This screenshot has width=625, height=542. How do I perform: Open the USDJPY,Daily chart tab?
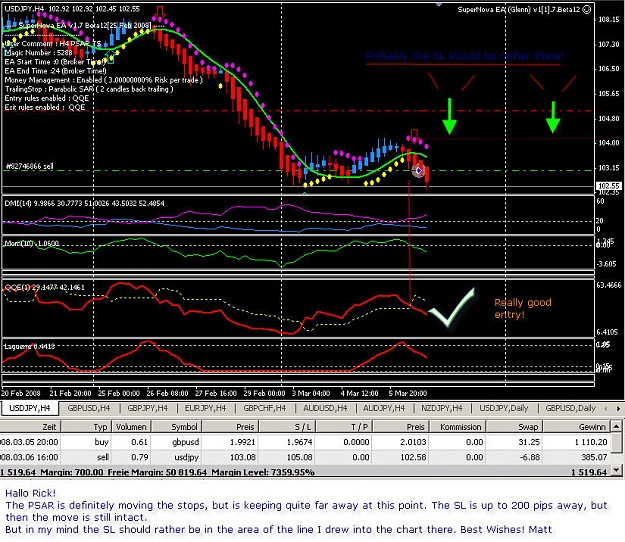point(503,408)
